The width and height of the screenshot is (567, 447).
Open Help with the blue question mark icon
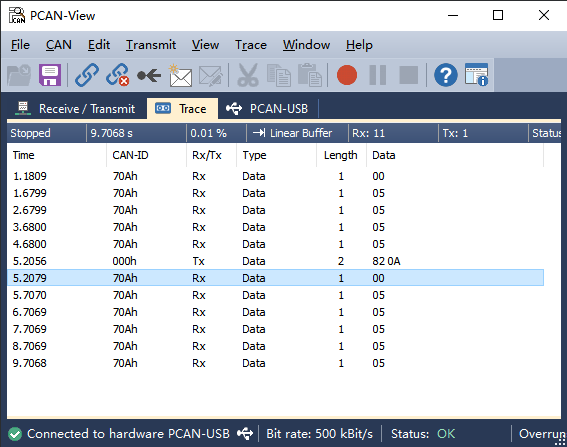click(446, 75)
